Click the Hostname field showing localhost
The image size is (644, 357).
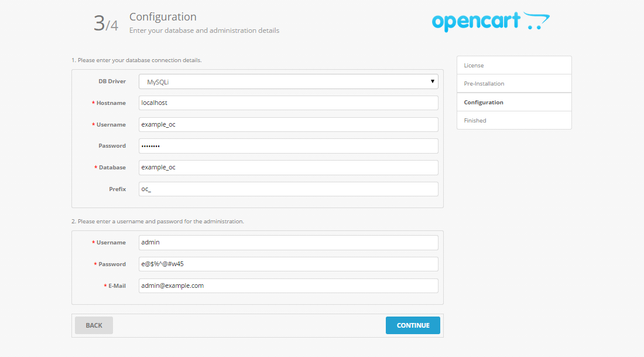pos(288,103)
